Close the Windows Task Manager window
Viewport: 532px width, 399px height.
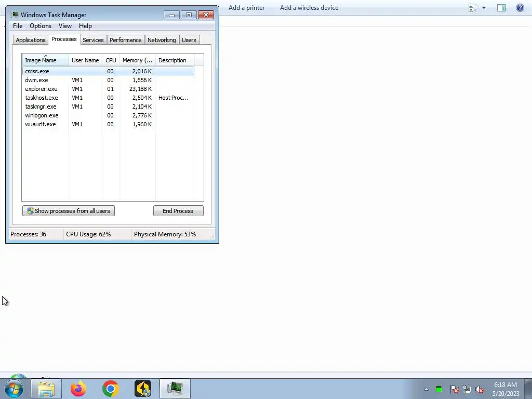tap(206, 15)
